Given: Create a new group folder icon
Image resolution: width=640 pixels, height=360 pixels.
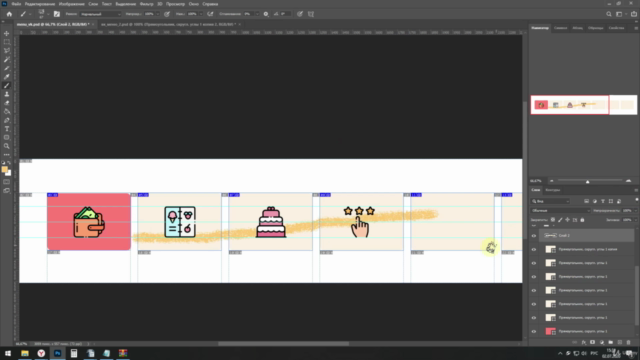Looking at the screenshot, I should [x=611, y=342].
